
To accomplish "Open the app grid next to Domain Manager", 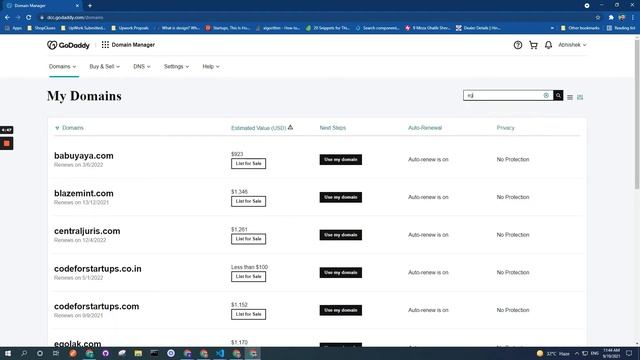I will click(105, 45).
